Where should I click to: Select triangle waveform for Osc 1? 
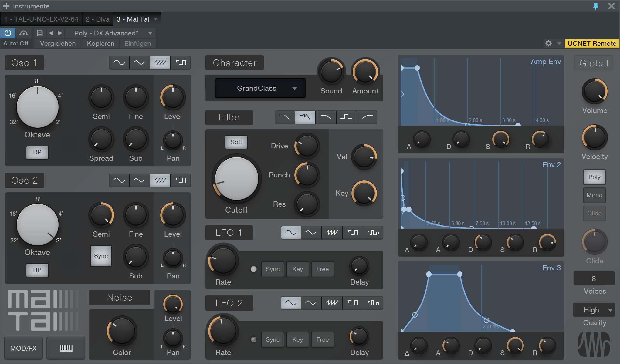click(x=139, y=63)
